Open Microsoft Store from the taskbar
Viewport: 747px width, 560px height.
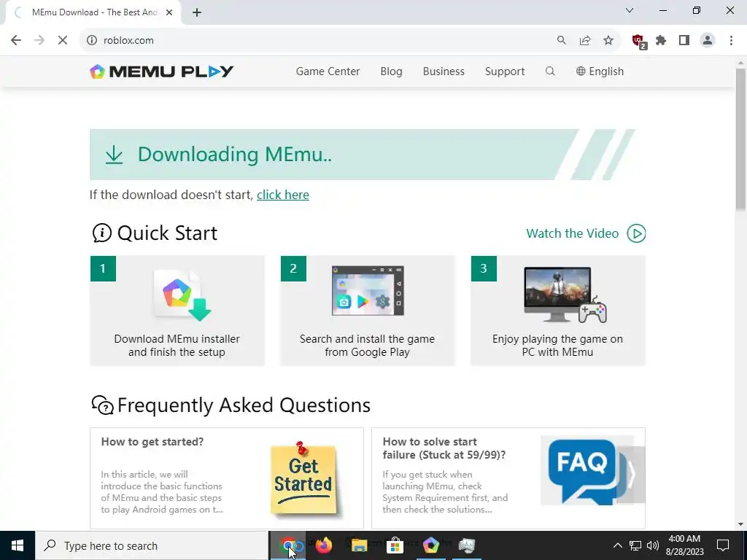395,545
